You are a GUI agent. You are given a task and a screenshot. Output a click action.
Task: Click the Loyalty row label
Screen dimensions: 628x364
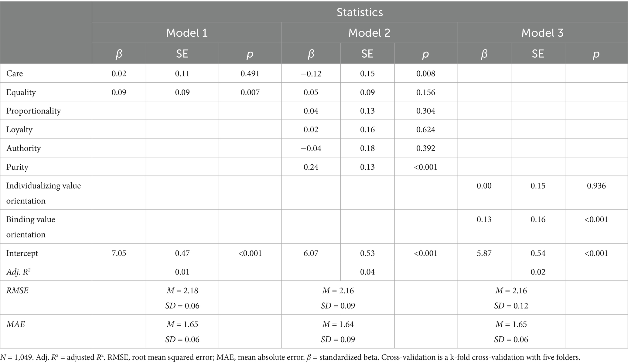pos(19,130)
